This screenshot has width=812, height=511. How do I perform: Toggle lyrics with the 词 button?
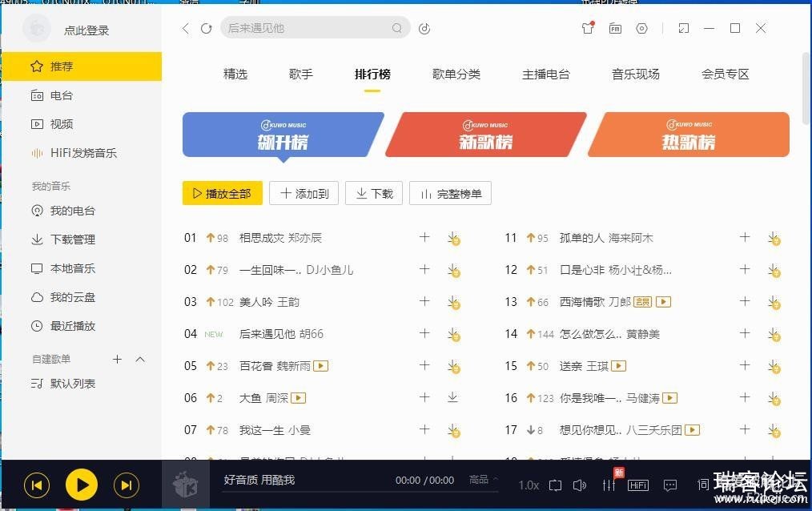point(703,485)
